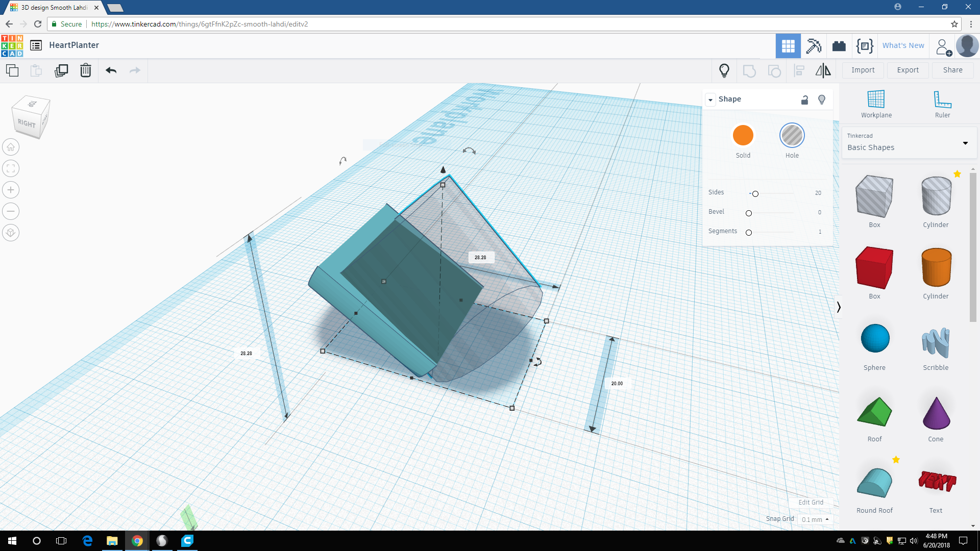Zoom in with the plus icon
Viewport: 980px width, 551px height.
11,190
